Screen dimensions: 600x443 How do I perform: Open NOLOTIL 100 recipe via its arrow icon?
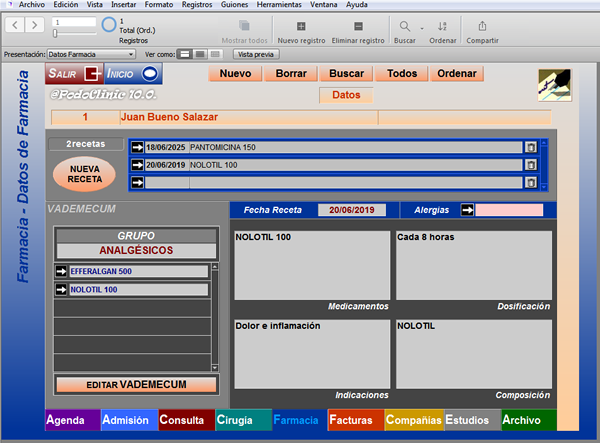tap(137, 165)
